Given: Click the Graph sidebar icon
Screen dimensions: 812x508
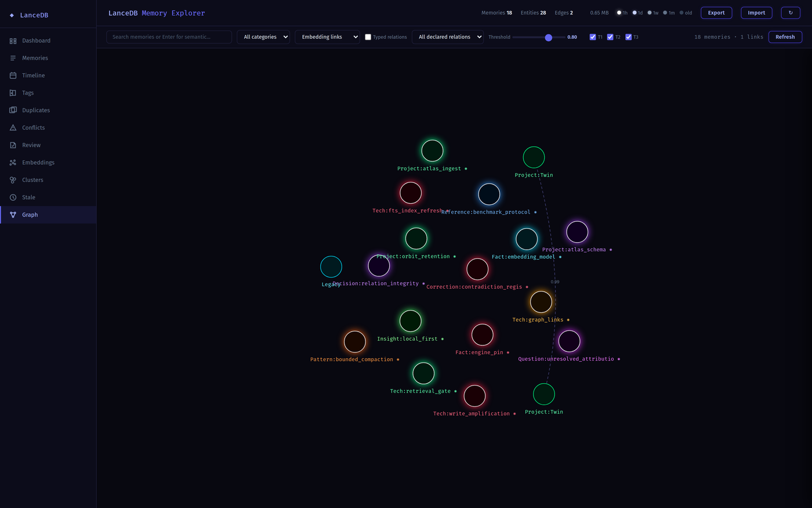Looking at the screenshot, I should pyautogui.click(x=13, y=215).
